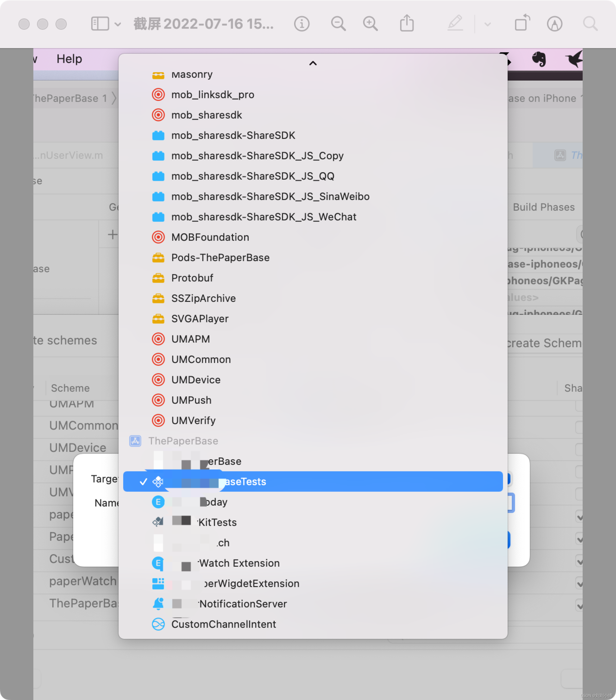Open the Share icon in the toolbar
This screenshot has height=700, width=616.
407,24
